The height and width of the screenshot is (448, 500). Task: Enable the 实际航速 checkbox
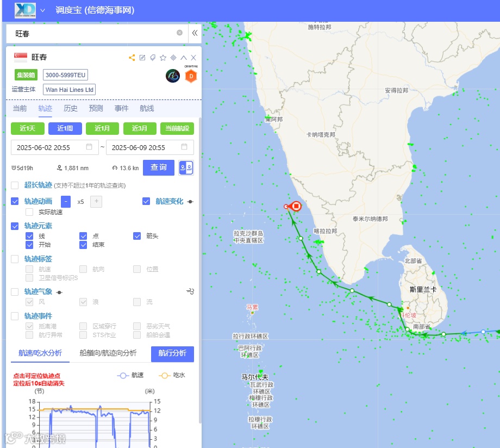coord(29,212)
